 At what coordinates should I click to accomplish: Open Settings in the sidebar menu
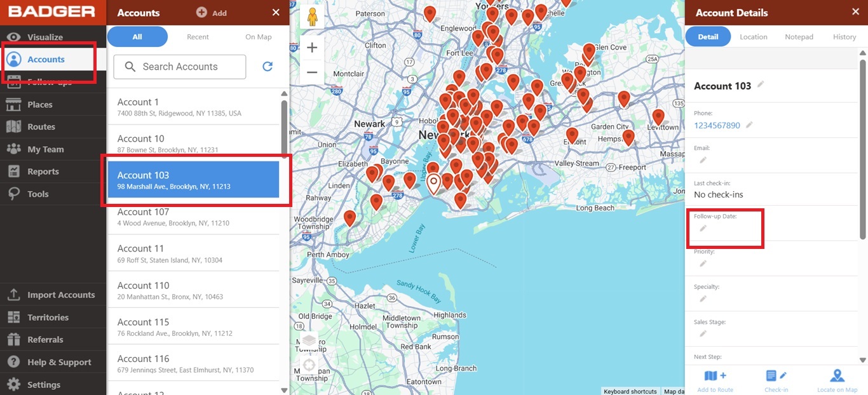click(53, 385)
